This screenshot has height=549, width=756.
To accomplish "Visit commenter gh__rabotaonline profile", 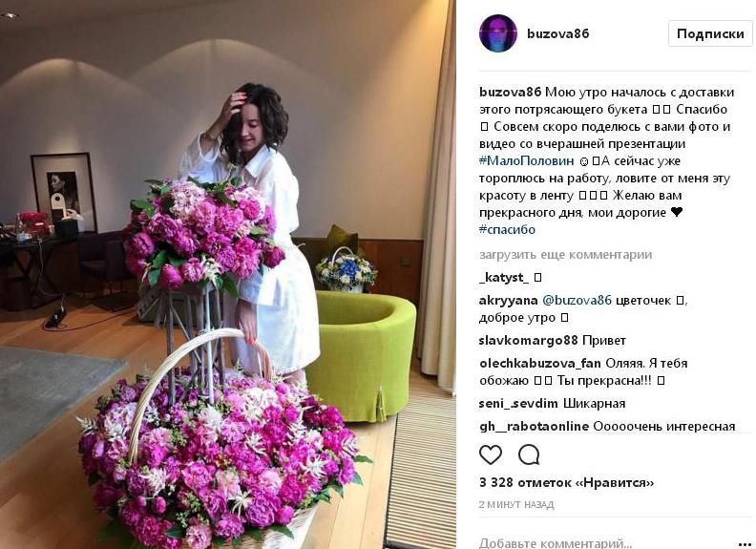I will (x=535, y=427).
